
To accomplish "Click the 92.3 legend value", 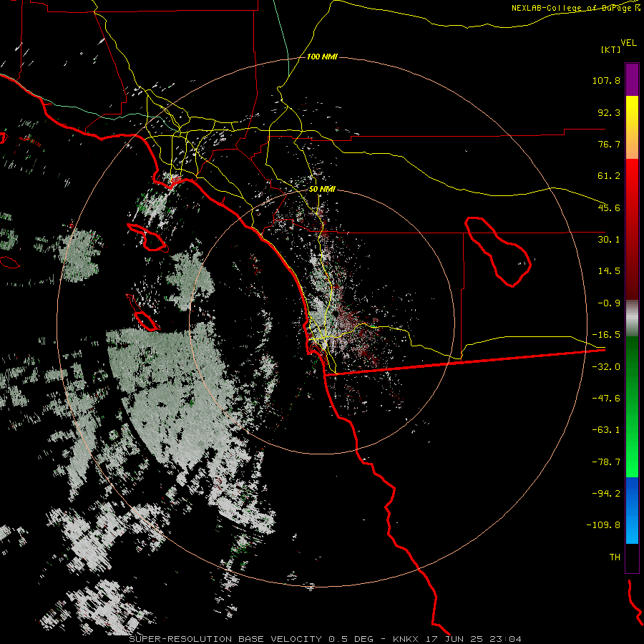I will click(609, 112).
